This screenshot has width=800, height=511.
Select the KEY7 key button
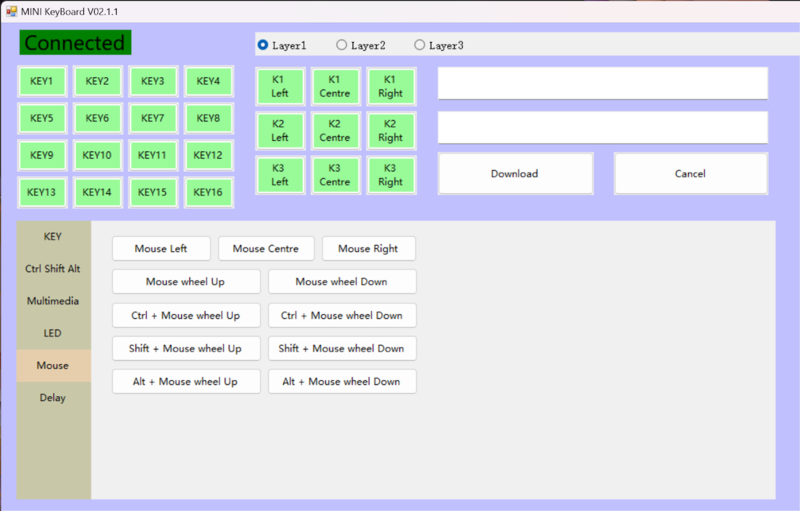pos(152,118)
